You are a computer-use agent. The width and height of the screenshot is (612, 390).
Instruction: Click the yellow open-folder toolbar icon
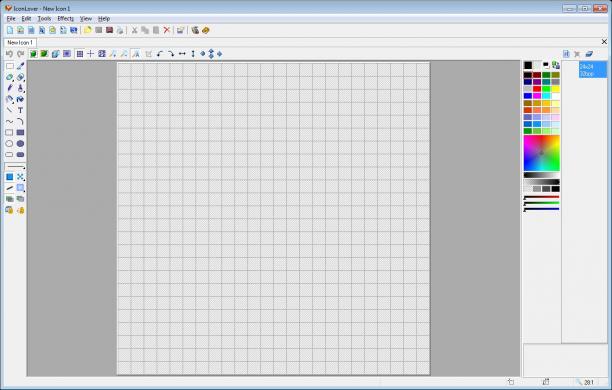[87, 30]
